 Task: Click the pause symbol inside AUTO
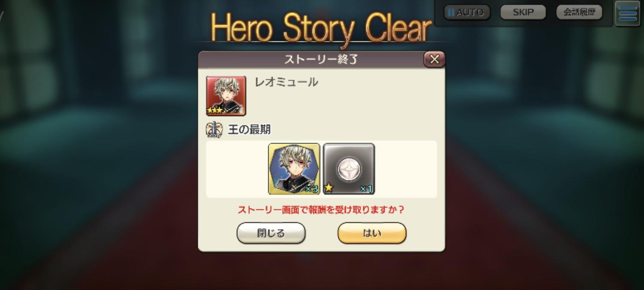[x=451, y=12]
